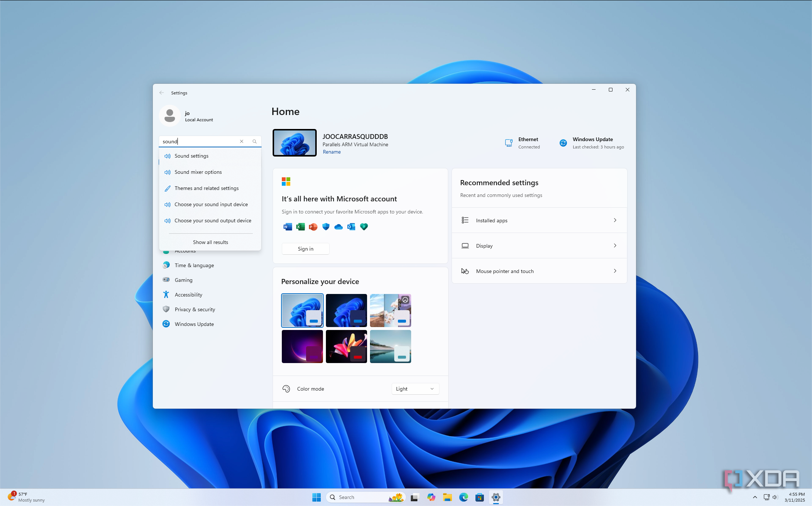Image resolution: width=812 pixels, height=506 pixels.
Task: Click the magnifier search icon in Settings
Action: tap(255, 141)
